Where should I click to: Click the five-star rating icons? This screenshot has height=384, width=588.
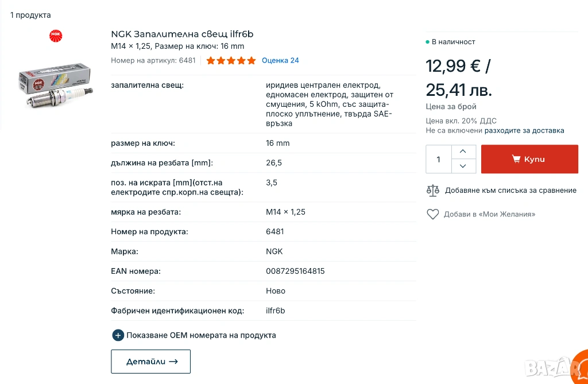[231, 60]
